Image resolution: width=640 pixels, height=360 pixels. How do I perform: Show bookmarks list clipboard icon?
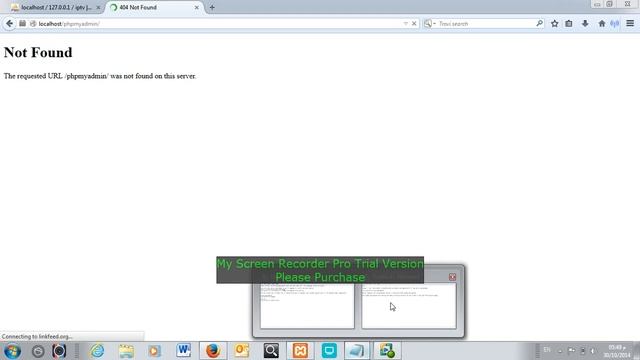pyautogui.click(x=569, y=24)
